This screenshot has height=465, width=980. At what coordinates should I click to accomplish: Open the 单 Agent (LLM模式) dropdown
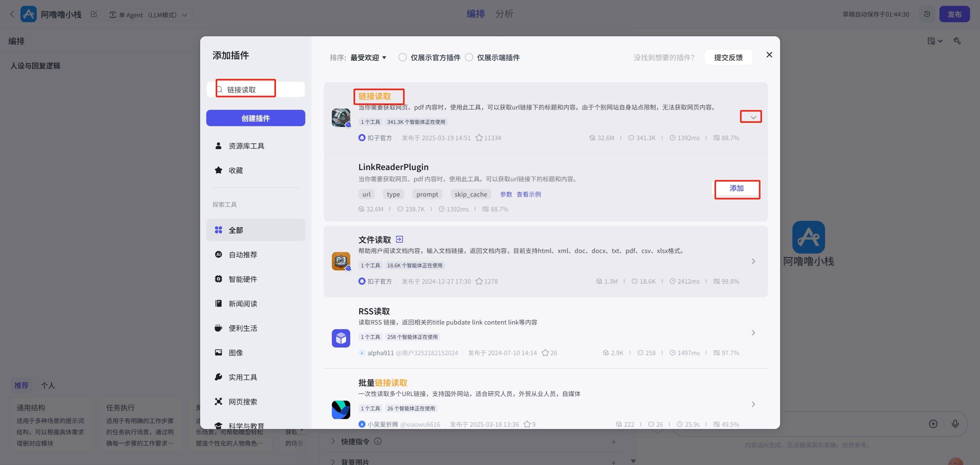[148, 15]
